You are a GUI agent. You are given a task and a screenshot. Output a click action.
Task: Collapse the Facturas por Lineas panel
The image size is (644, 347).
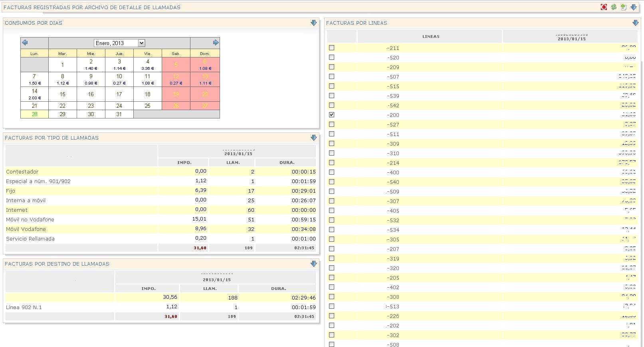click(x=635, y=23)
